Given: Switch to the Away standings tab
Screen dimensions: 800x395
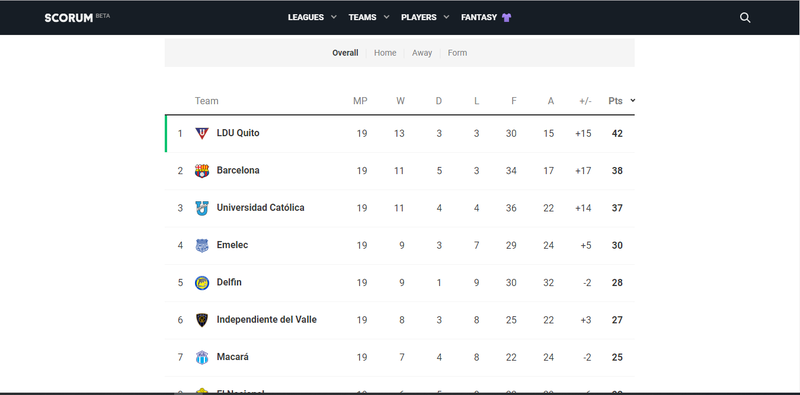Looking at the screenshot, I should click(422, 53).
